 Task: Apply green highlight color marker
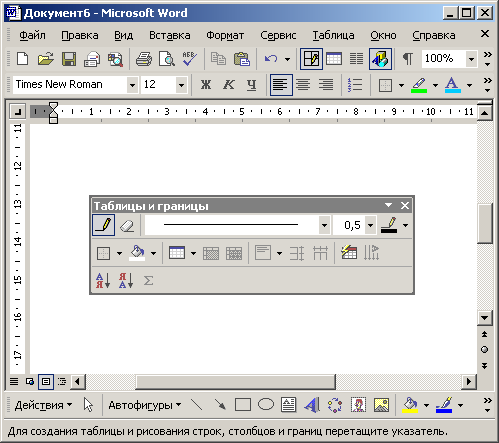[419, 85]
